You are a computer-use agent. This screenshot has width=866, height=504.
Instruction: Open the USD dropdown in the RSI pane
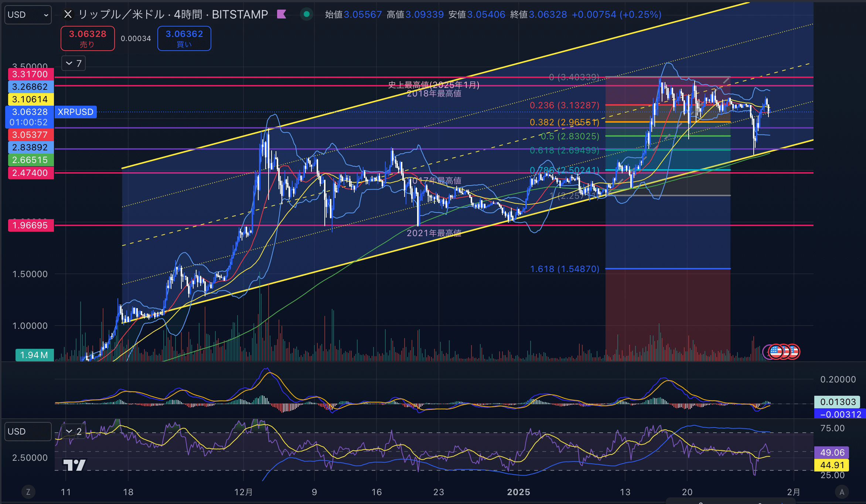coord(28,432)
